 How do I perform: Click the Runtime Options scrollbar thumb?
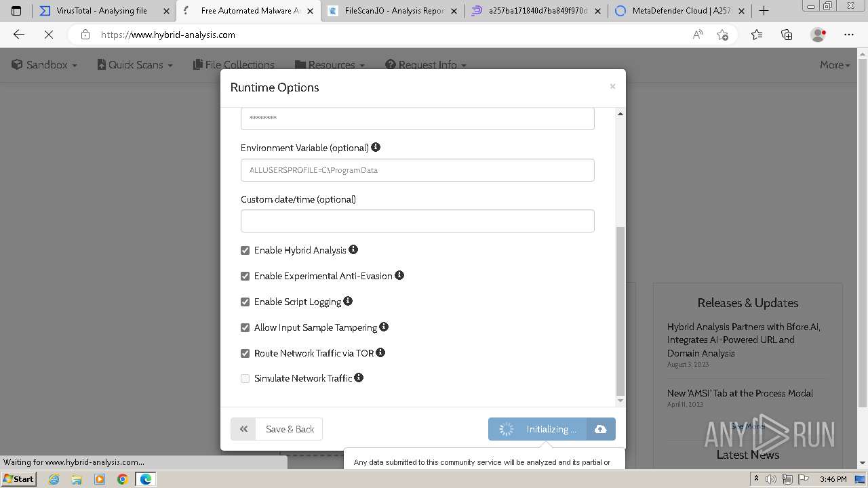[620, 311]
